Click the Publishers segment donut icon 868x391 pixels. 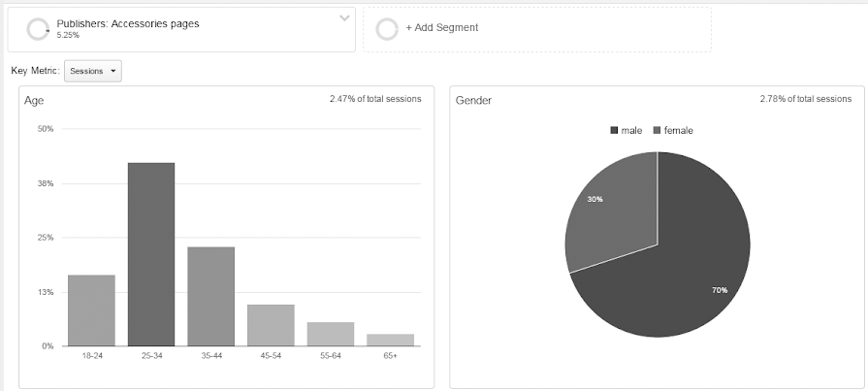tap(39, 29)
